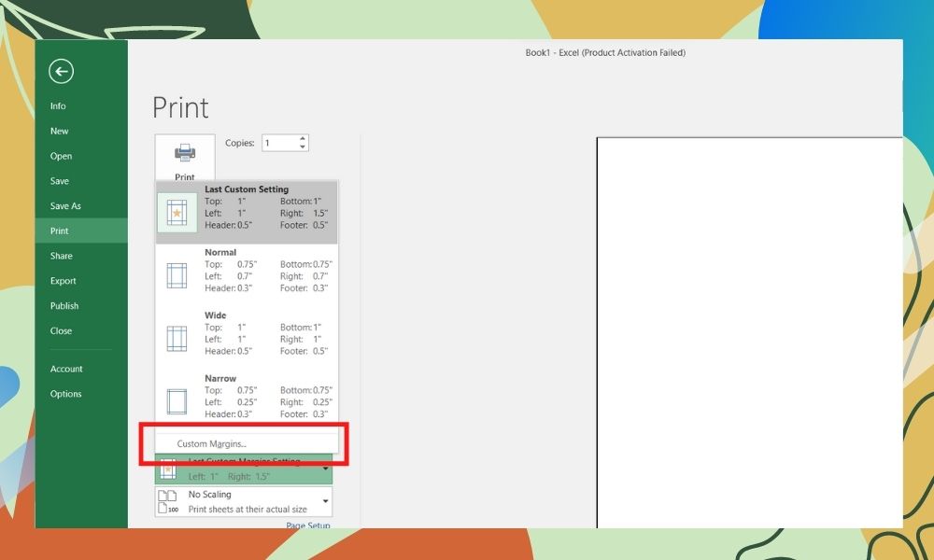This screenshot has width=934, height=560.
Task: Focus the Copies number field
Action: 280,143
